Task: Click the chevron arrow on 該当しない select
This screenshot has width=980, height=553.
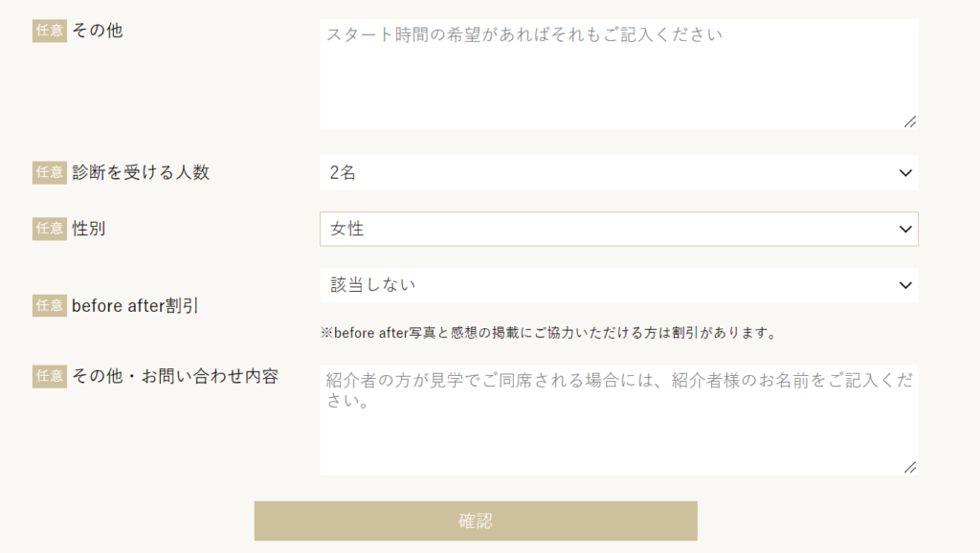Action: click(x=905, y=285)
